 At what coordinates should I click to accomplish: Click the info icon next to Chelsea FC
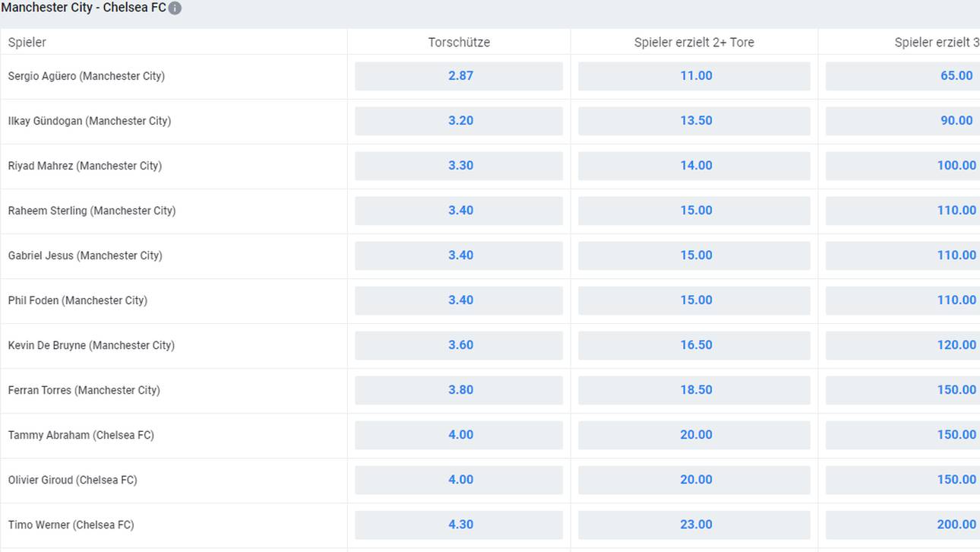click(x=175, y=8)
